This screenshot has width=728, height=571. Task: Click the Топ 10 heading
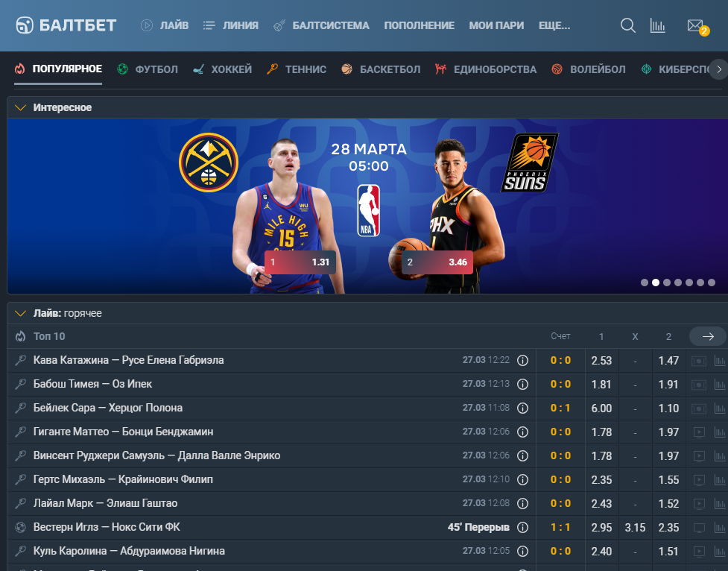[49, 336]
